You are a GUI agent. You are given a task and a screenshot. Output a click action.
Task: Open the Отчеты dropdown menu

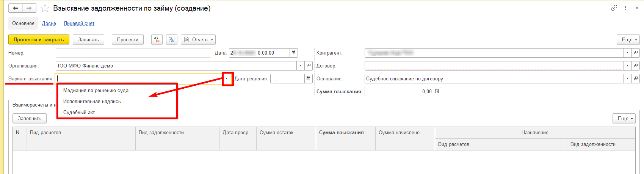[198, 39]
